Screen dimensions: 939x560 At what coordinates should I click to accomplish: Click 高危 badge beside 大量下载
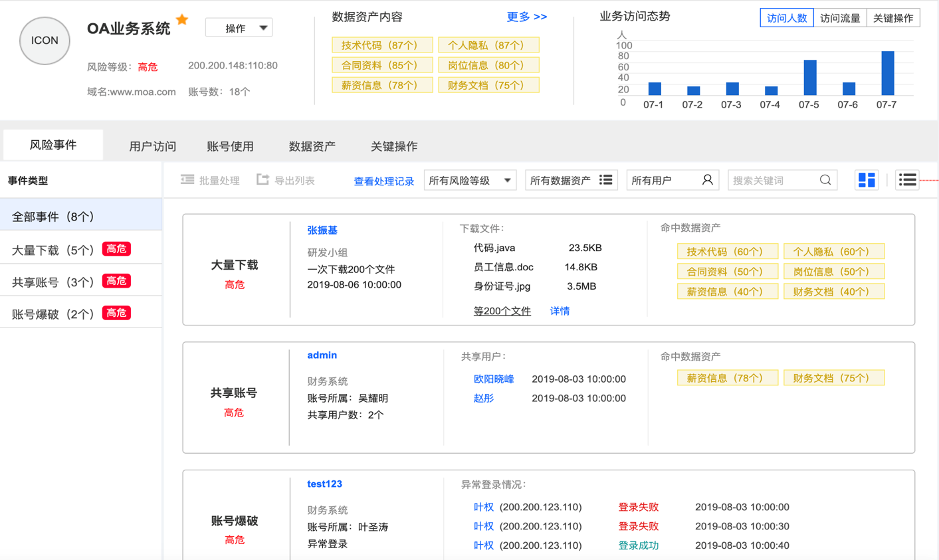point(116,249)
